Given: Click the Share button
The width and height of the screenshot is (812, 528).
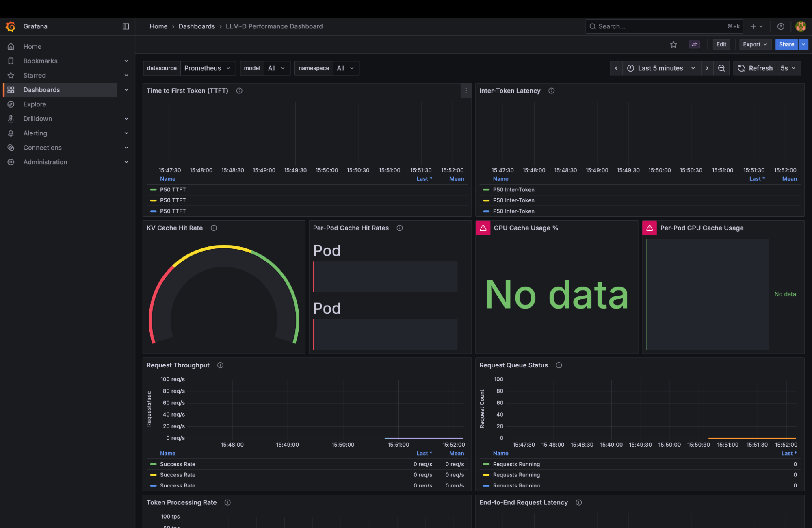Looking at the screenshot, I should pos(786,45).
